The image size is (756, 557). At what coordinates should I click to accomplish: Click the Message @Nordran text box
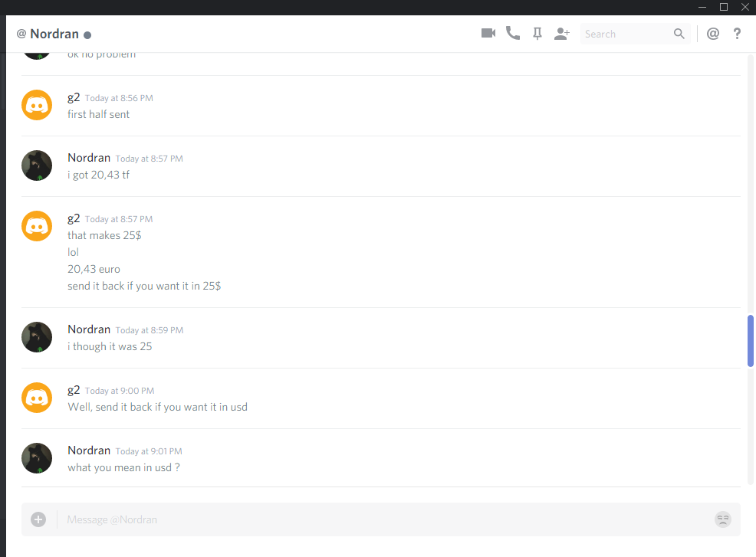386,519
